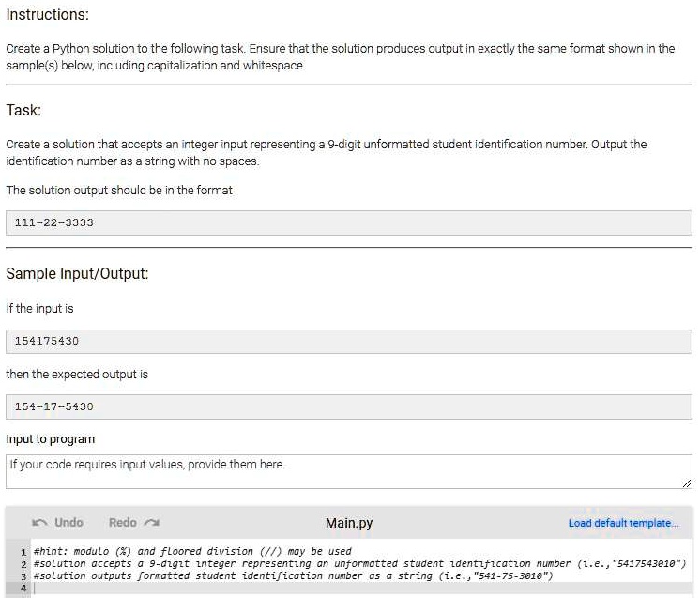Click line number 2 in the gutter
This screenshot has height=598, width=700.
click(x=23, y=563)
